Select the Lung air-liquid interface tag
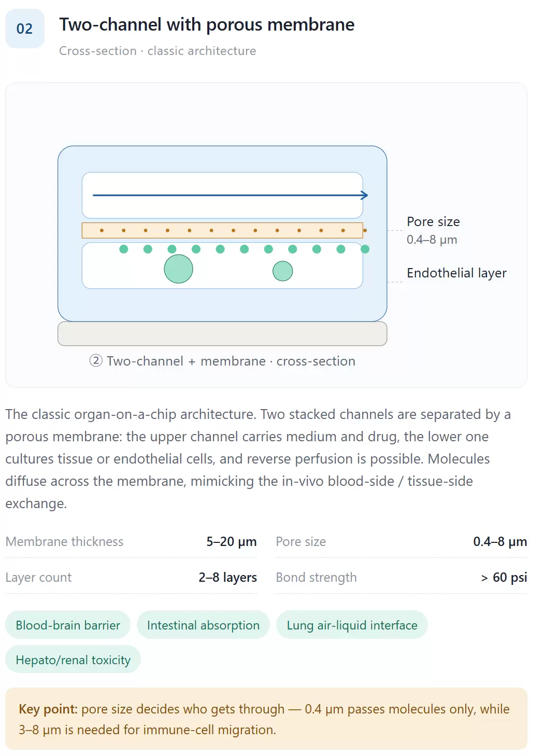This screenshot has width=544, height=756. (x=352, y=625)
